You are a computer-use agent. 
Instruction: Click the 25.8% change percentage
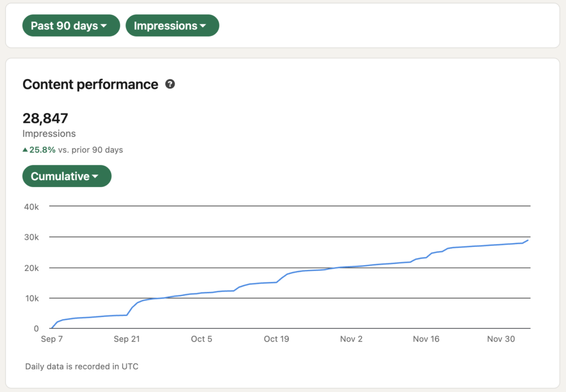click(x=43, y=150)
